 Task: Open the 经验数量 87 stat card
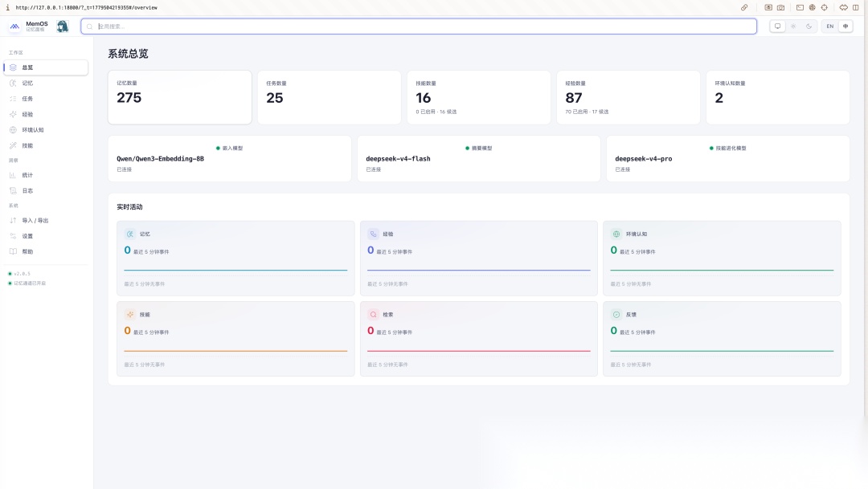click(628, 97)
